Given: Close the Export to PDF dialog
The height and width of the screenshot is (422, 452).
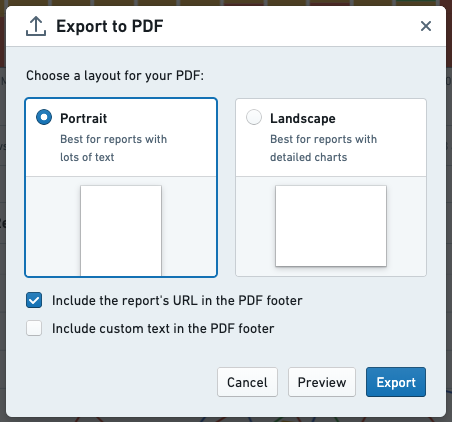Looking at the screenshot, I should click(426, 26).
